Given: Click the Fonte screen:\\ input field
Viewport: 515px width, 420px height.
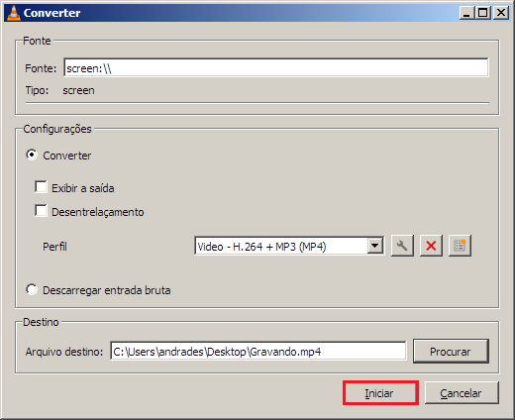Looking at the screenshot, I should pyautogui.click(x=276, y=67).
